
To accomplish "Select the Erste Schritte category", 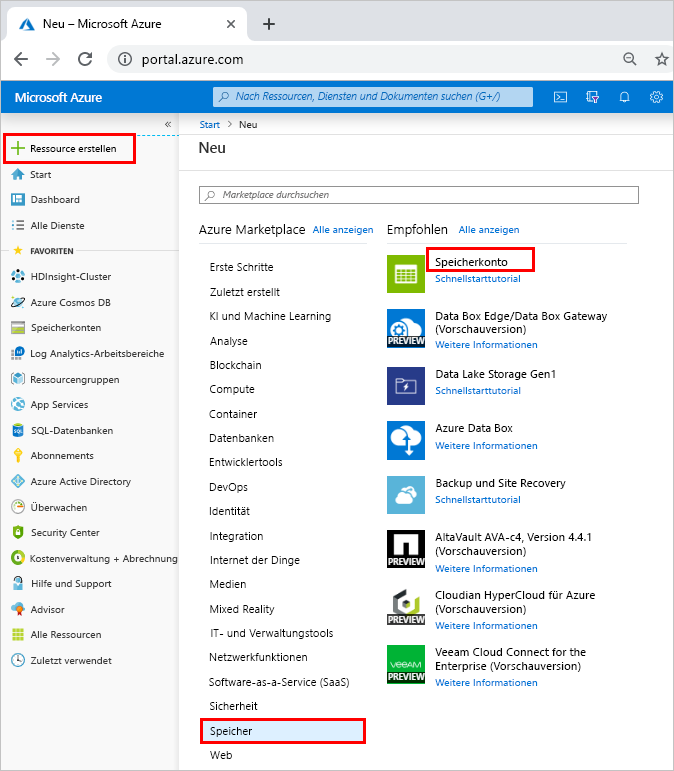I will 241,267.
